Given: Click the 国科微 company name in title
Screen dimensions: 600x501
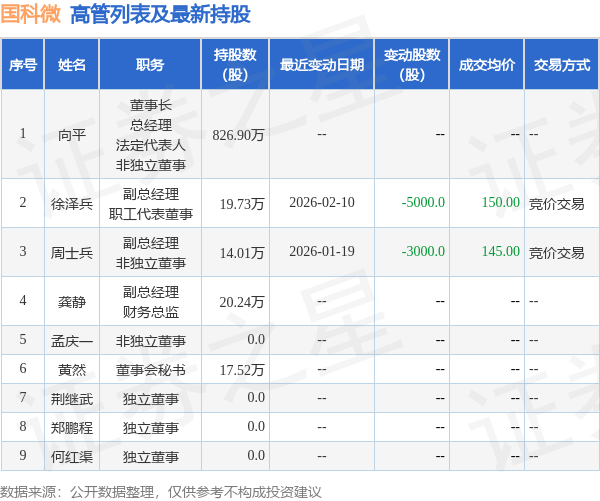Looking at the screenshot, I should coord(31,14).
